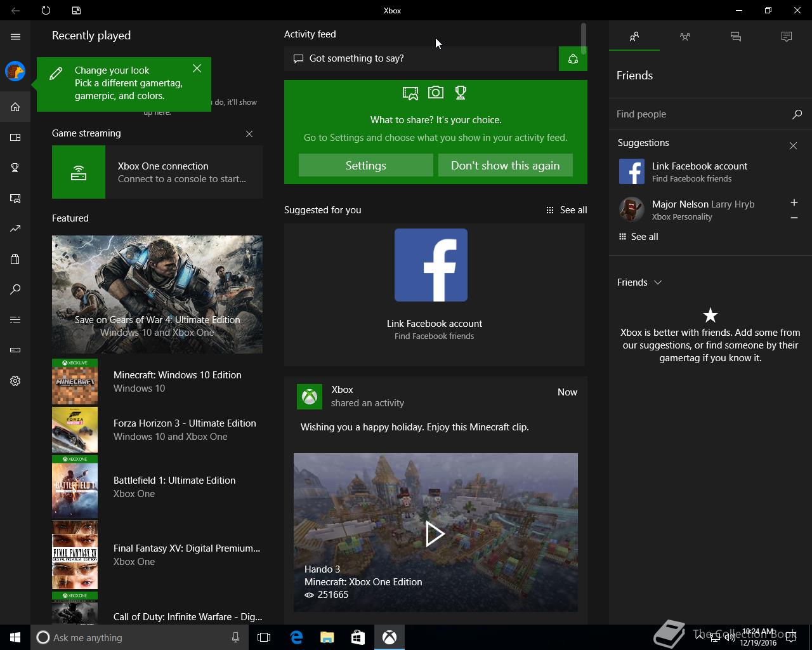This screenshot has height=650, width=812.
Task: Open My games in the sidebar
Action: (x=15, y=137)
